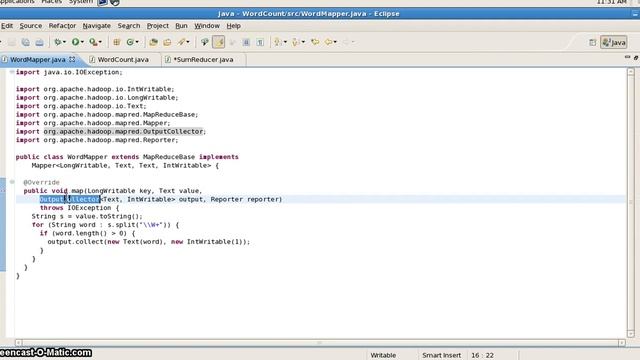This screenshot has width=640, height=360.
Task: Click the Previous Annotation icon
Action: tap(296, 42)
